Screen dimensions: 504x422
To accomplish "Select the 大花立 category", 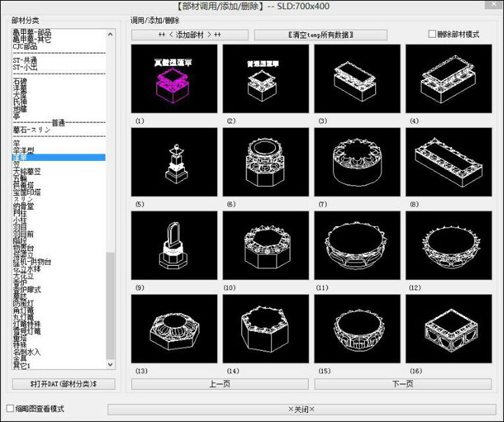I will (x=23, y=276).
